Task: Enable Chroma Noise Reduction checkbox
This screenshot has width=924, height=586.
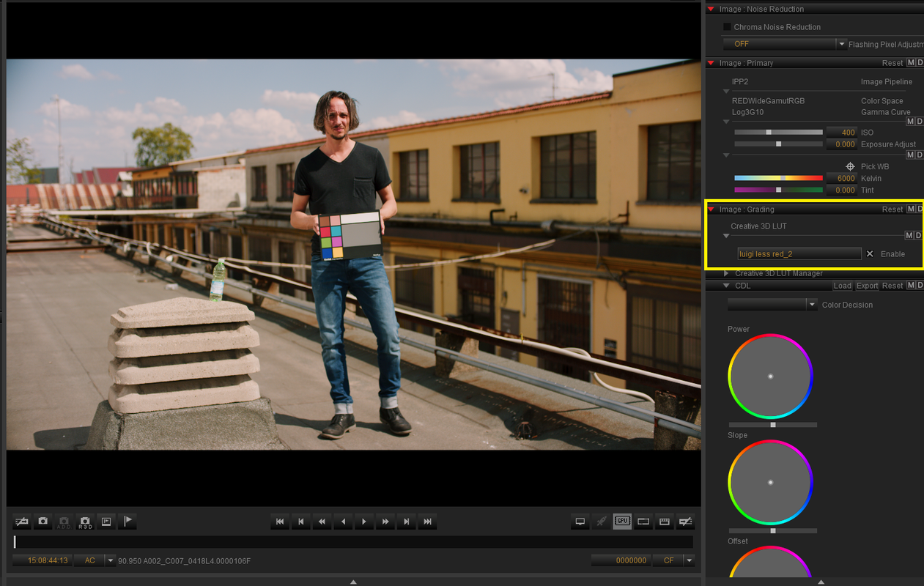Action: pyautogui.click(x=727, y=27)
